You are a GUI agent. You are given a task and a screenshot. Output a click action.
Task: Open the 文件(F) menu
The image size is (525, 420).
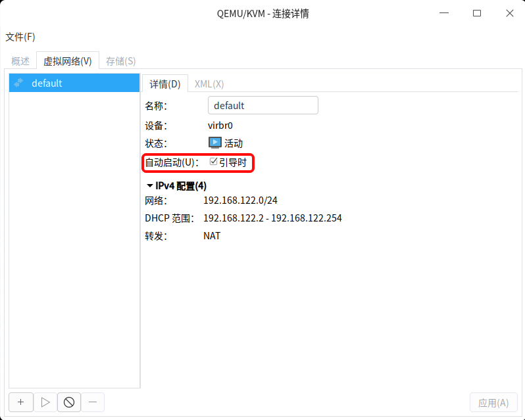[20, 37]
